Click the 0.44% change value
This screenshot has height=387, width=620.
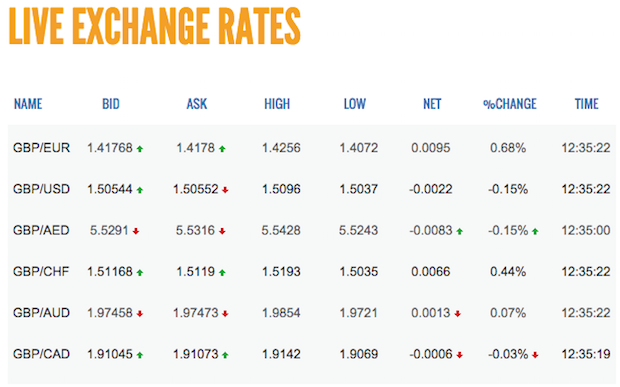(508, 272)
